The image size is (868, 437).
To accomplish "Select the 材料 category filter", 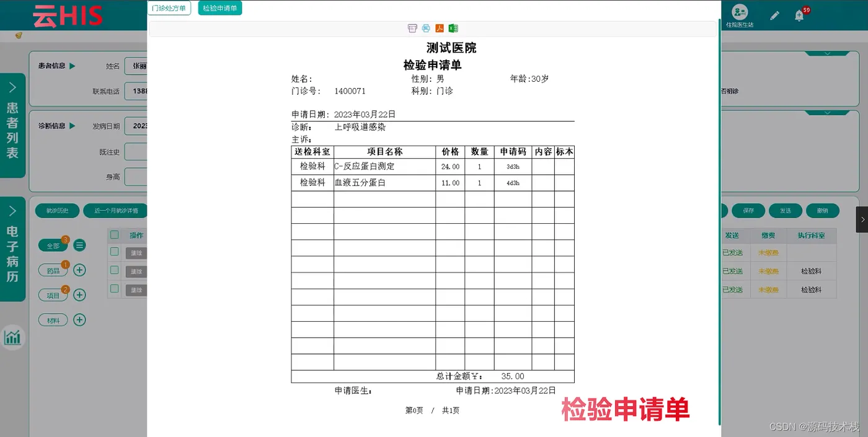I will tap(53, 320).
